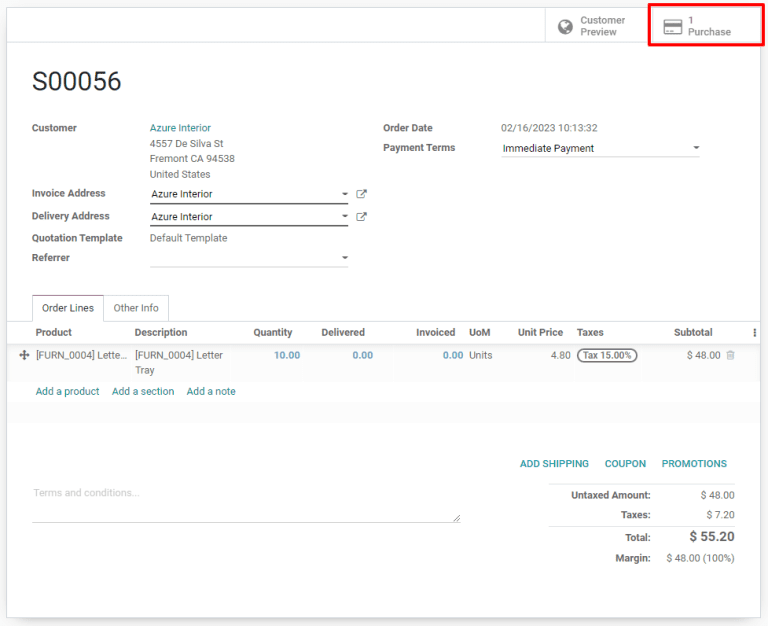
Task: Click the ADD SHIPPING button
Action: point(554,464)
